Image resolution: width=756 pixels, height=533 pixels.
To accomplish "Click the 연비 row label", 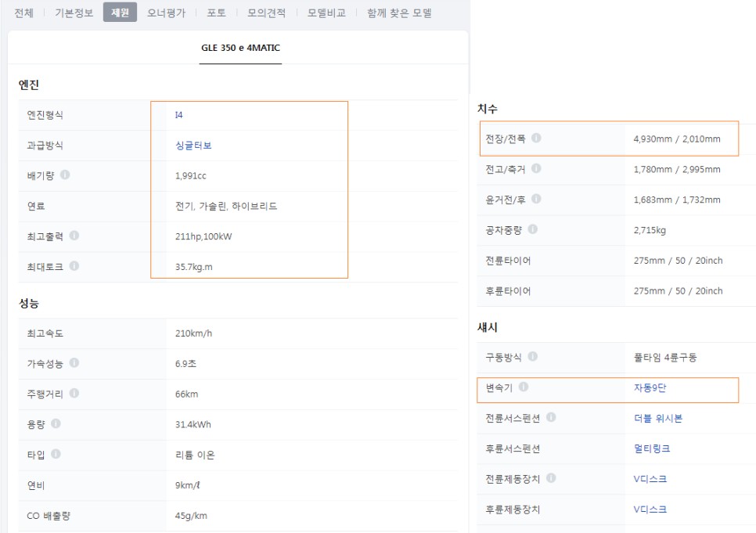I will tap(36, 485).
